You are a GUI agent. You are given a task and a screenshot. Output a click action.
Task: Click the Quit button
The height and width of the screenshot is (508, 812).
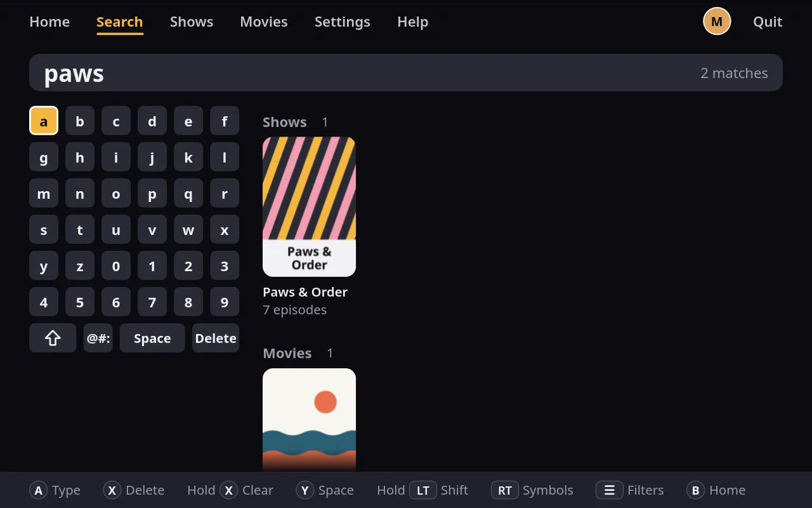[768, 22]
